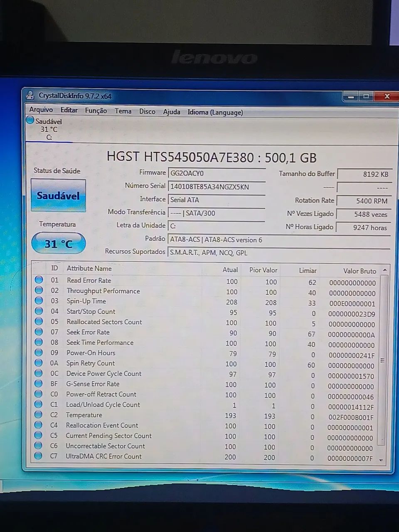The width and height of the screenshot is (399, 532).
Task: Click the status dot for Device Power Cycle Count
Action: [x=39, y=373]
